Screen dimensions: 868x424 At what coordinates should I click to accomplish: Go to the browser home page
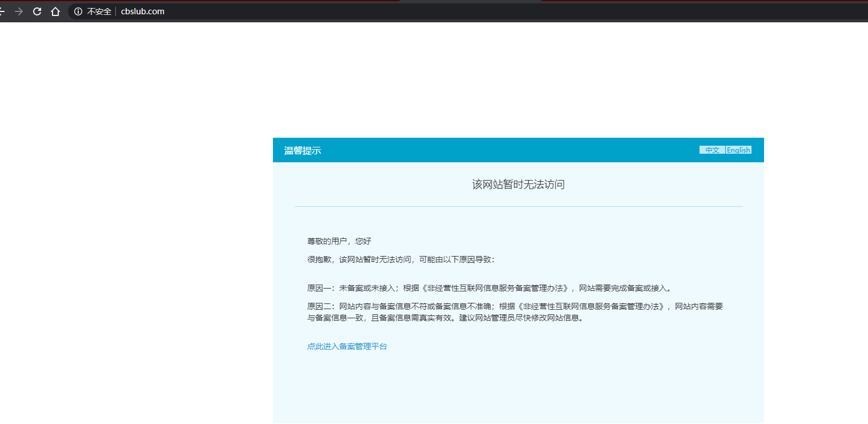pyautogui.click(x=55, y=11)
